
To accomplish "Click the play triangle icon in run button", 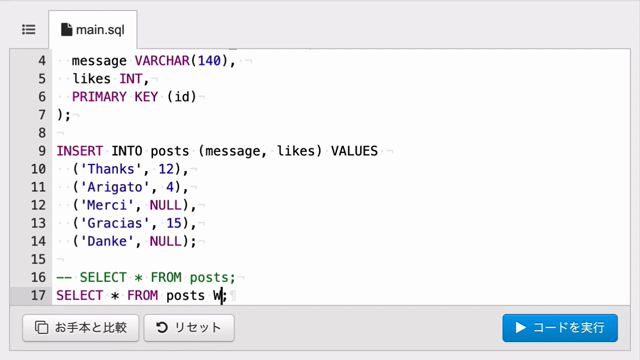I will pyautogui.click(x=520, y=327).
